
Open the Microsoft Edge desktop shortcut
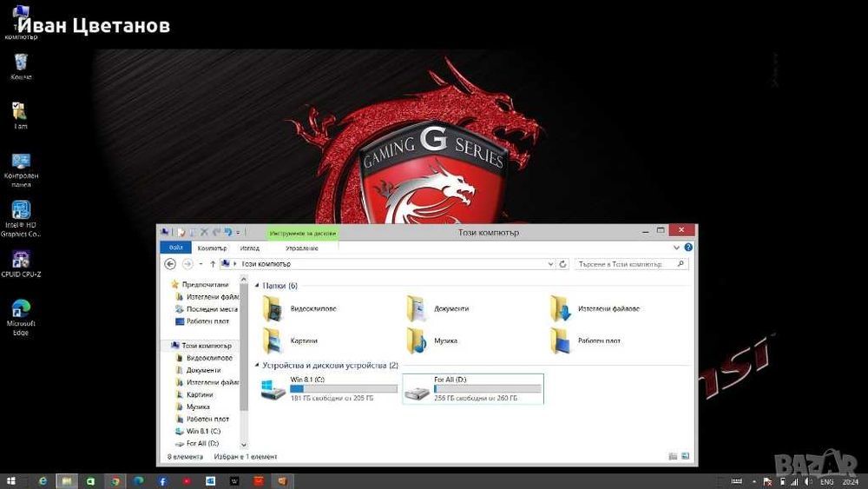pos(21,318)
